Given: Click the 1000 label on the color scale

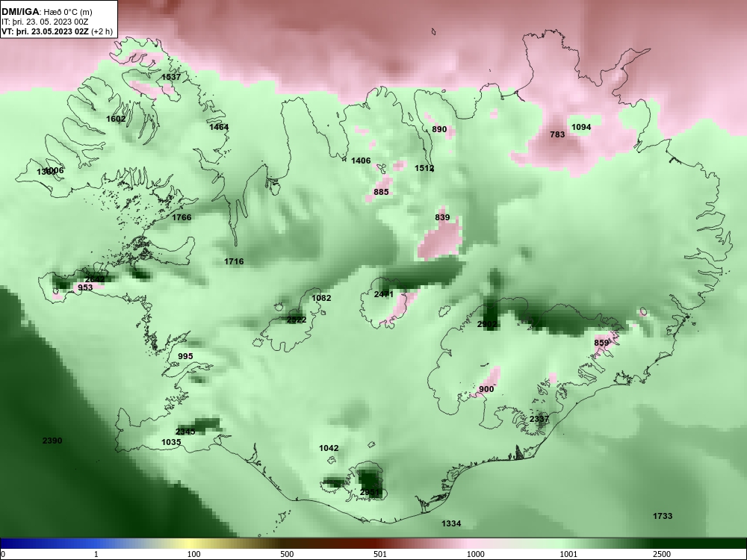Looking at the screenshot, I should (475, 554).
